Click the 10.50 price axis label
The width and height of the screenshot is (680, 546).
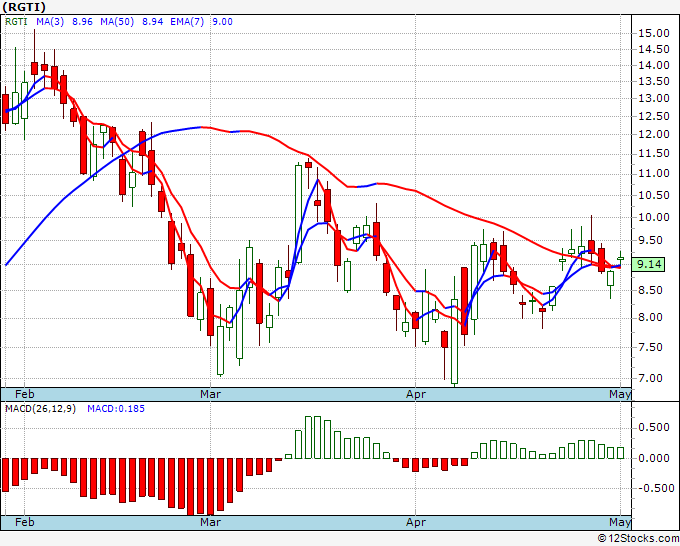point(654,195)
